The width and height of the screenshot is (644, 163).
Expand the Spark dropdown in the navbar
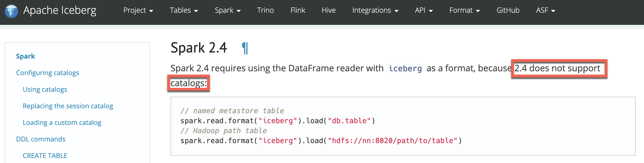227,10
